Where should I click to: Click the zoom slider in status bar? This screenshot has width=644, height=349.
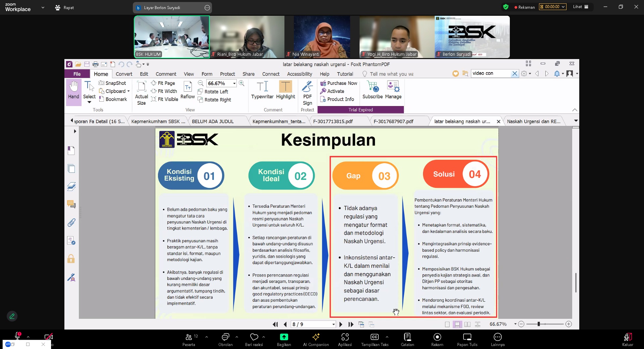[x=545, y=324]
